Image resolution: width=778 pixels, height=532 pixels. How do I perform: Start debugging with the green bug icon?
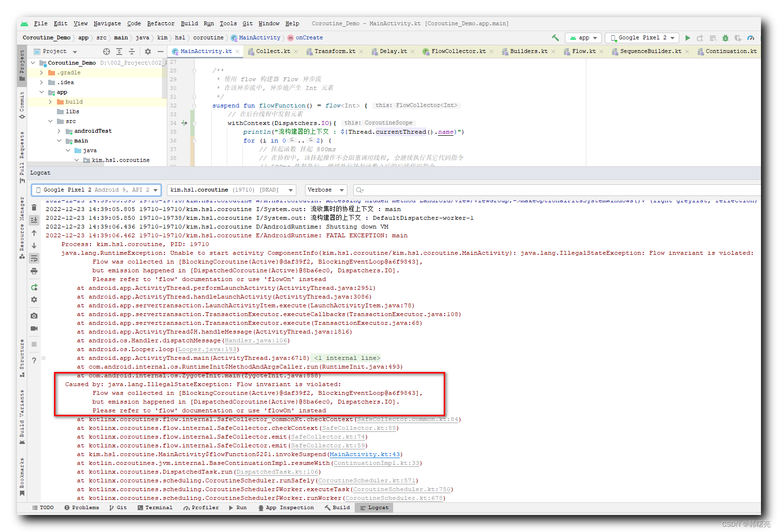(x=725, y=38)
